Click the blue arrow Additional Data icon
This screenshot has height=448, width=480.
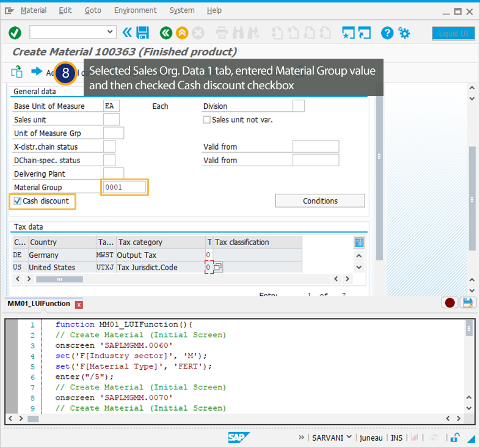(x=37, y=72)
